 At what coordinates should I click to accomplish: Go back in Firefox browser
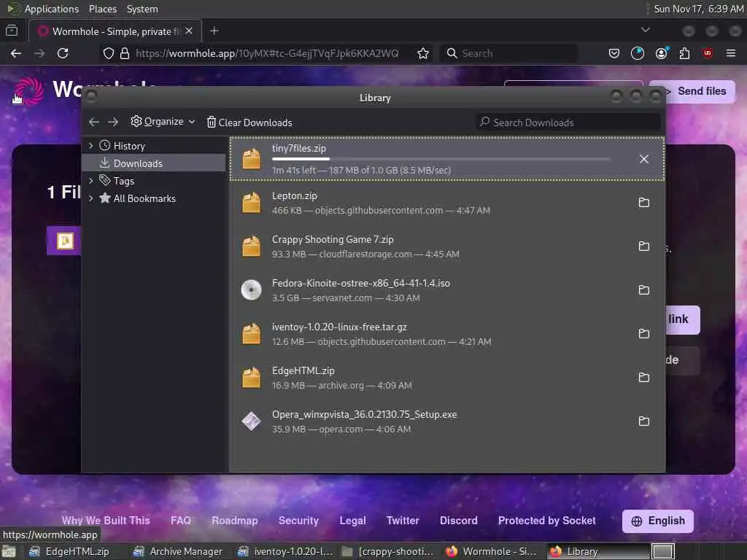[x=16, y=53]
